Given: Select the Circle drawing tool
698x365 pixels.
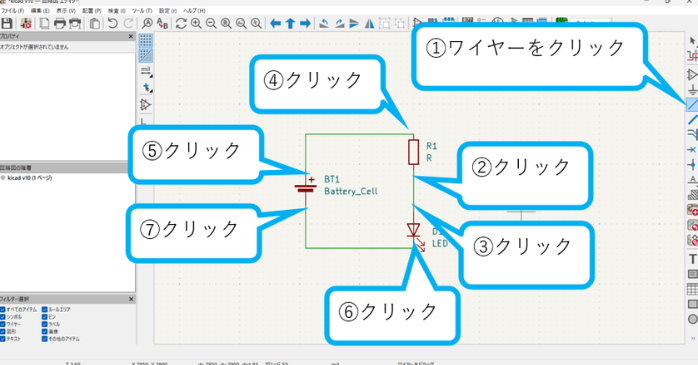Looking at the screenshot, I should tap(693, 319).
